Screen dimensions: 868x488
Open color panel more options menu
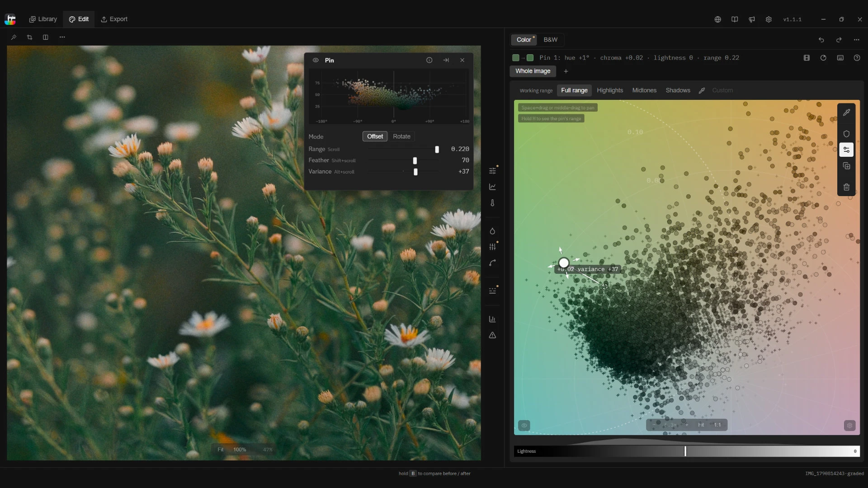pyautogui.click(x=856, y=40)
